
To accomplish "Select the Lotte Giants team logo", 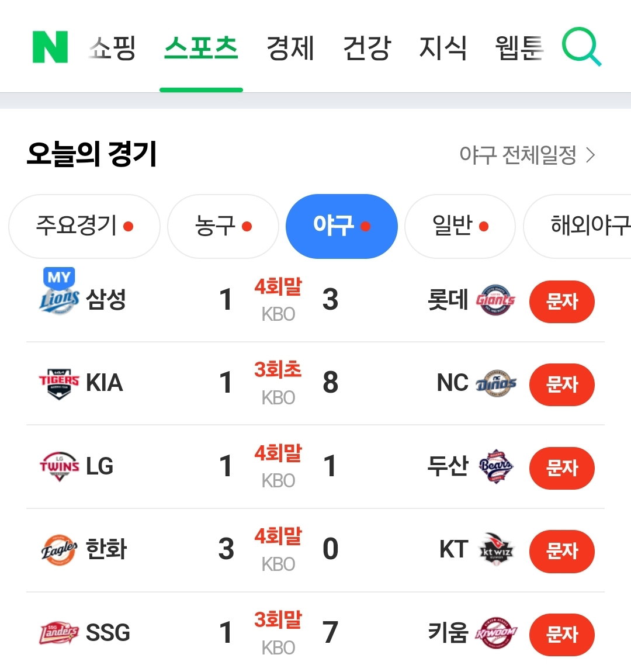I will coord(495,300).
